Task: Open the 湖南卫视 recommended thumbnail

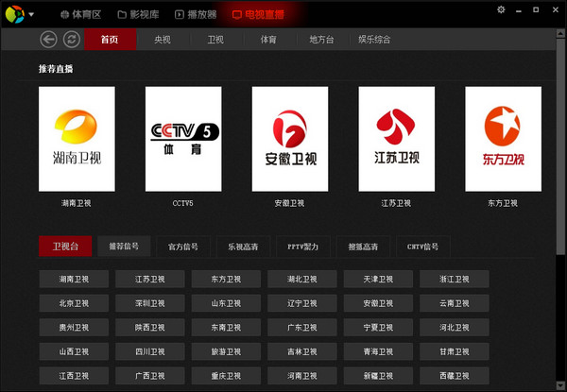Action: pos(77,139)
